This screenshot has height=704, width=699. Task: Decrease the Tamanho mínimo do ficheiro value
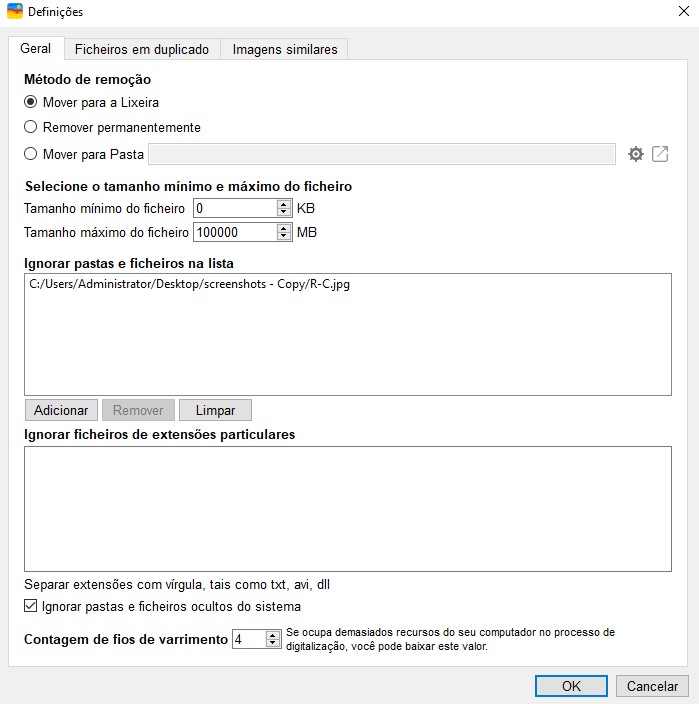[x=284, y=213]
